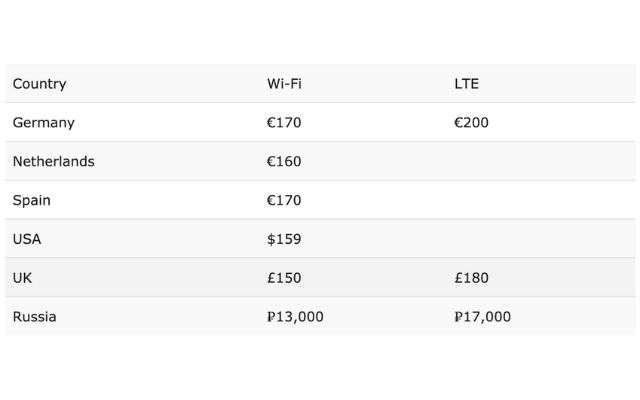The image size is (640, 400).
Task: Click Russia's ₽13,000 Wi-Fi price
Action: (295, 317)
